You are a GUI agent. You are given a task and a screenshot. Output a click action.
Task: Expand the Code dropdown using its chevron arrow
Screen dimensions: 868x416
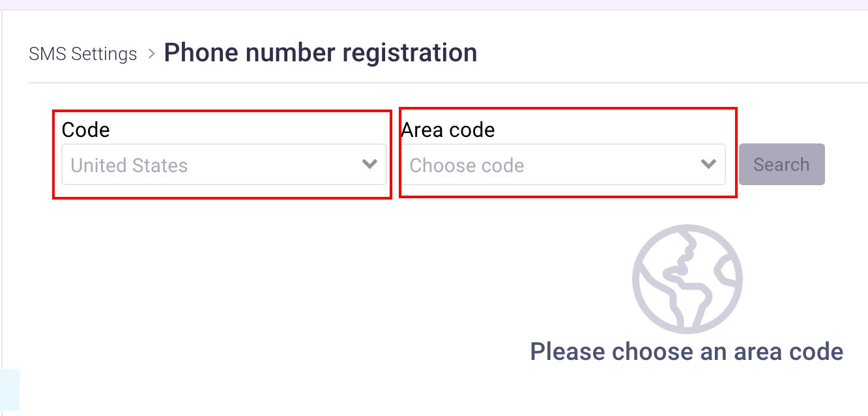tap(369, 164)
